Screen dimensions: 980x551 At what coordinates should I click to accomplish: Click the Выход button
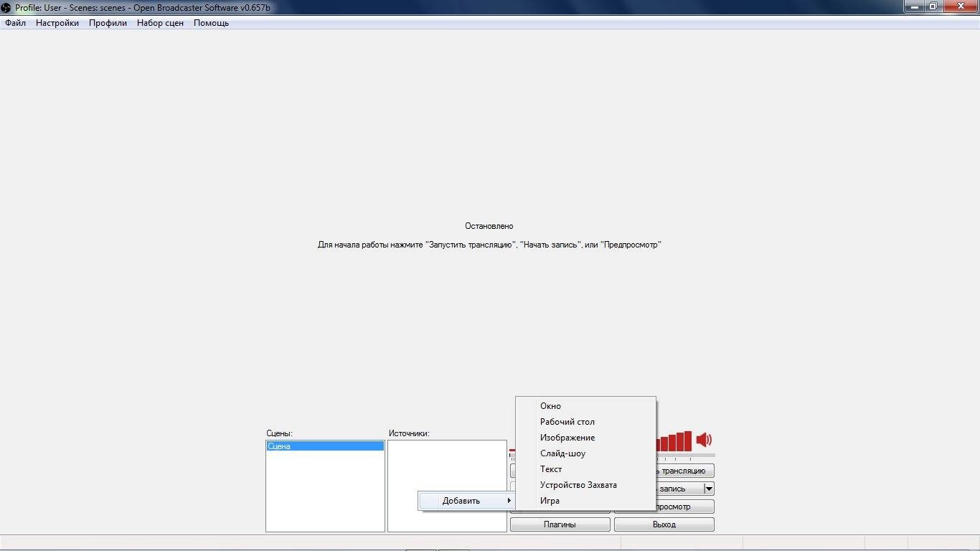(x=664, y=524)
